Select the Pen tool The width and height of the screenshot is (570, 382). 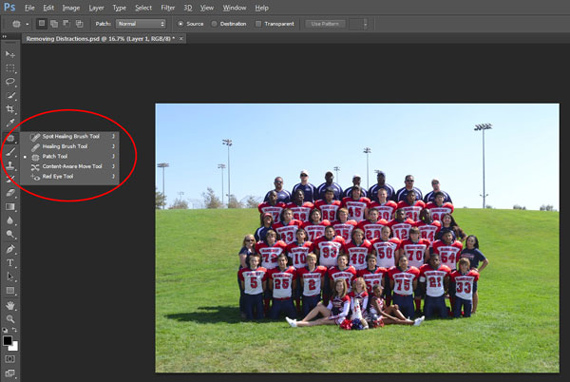tap(10, 249)
